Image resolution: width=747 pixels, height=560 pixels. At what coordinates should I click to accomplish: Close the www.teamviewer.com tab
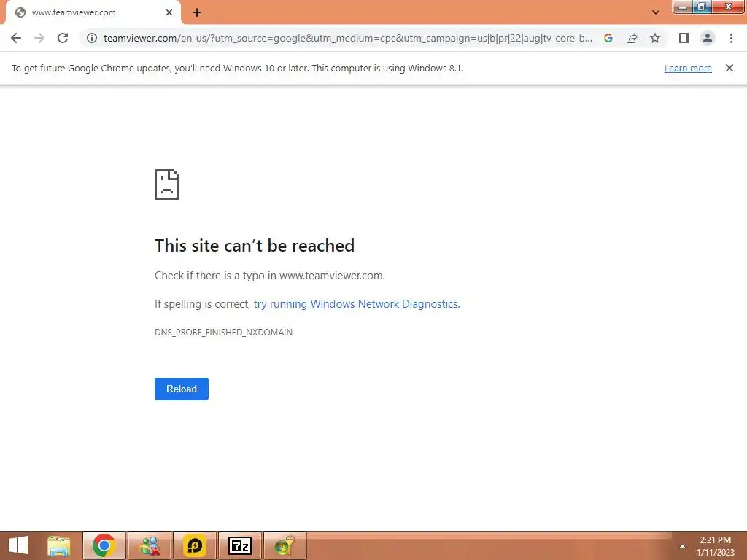click(169, 12)
